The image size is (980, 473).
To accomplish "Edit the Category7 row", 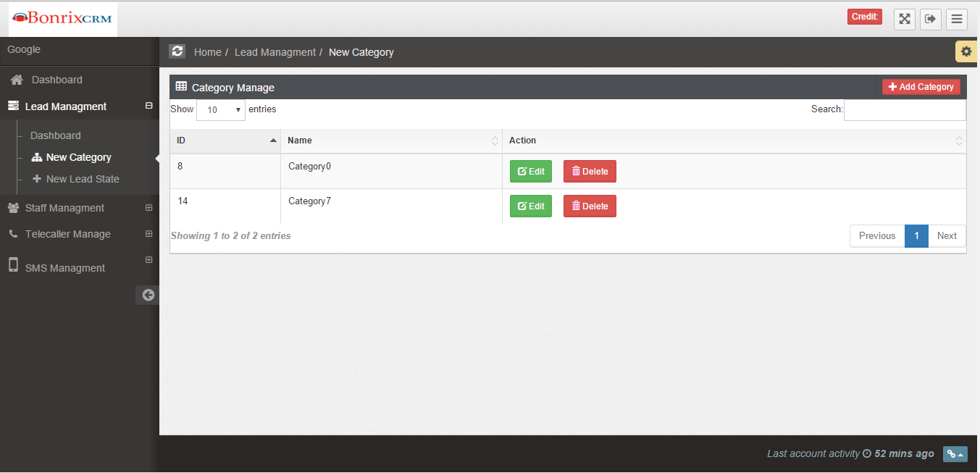I will pyautogui.click(x=531, y=206).
